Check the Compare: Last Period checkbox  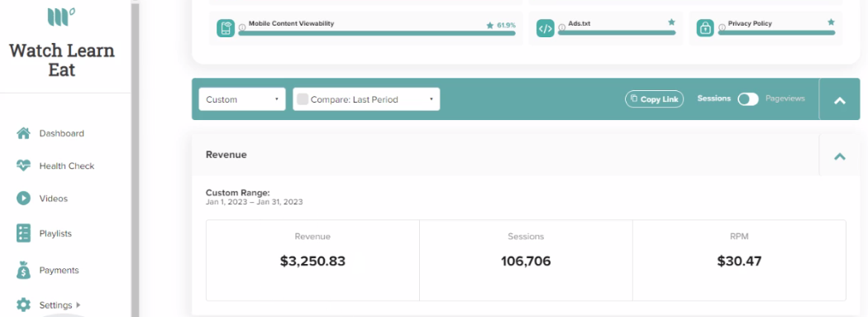point(303,100)
